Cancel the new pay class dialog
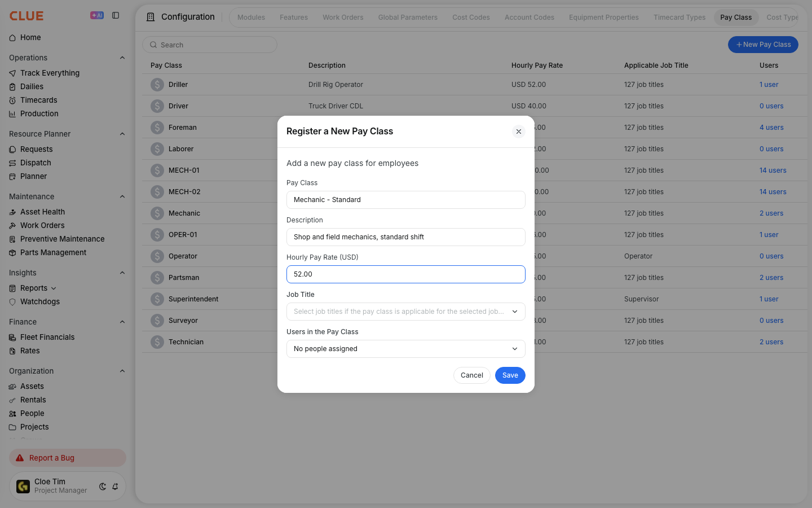812x508 pixels. [472, 375]
